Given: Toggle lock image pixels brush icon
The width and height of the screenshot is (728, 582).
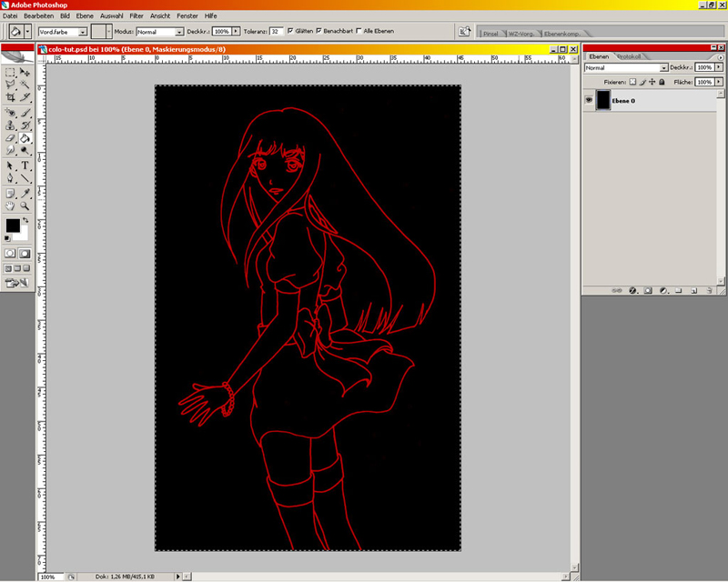Looking at the screenshot, I should click(642, 82).
